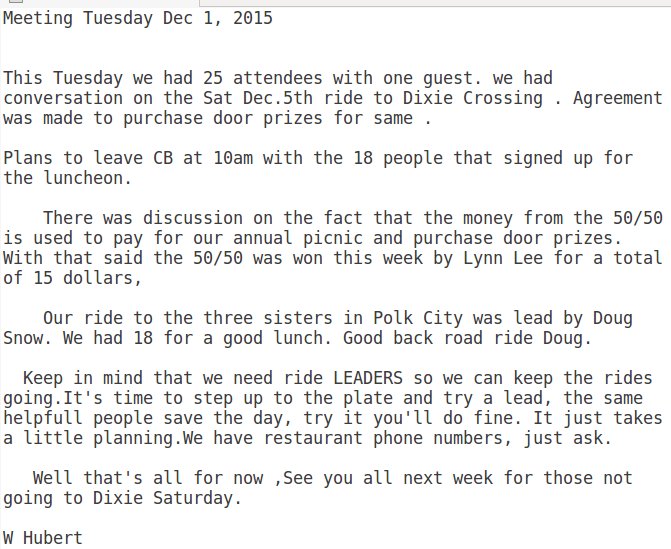Click the words 'Dixie Saturday.' in the closing

pos(167,498)
